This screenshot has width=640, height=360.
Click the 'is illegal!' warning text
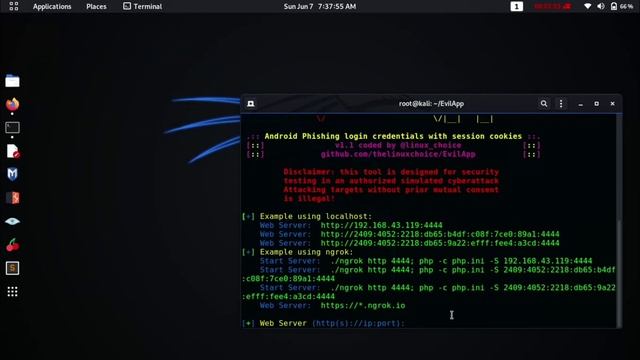click(x=309, y=199)
